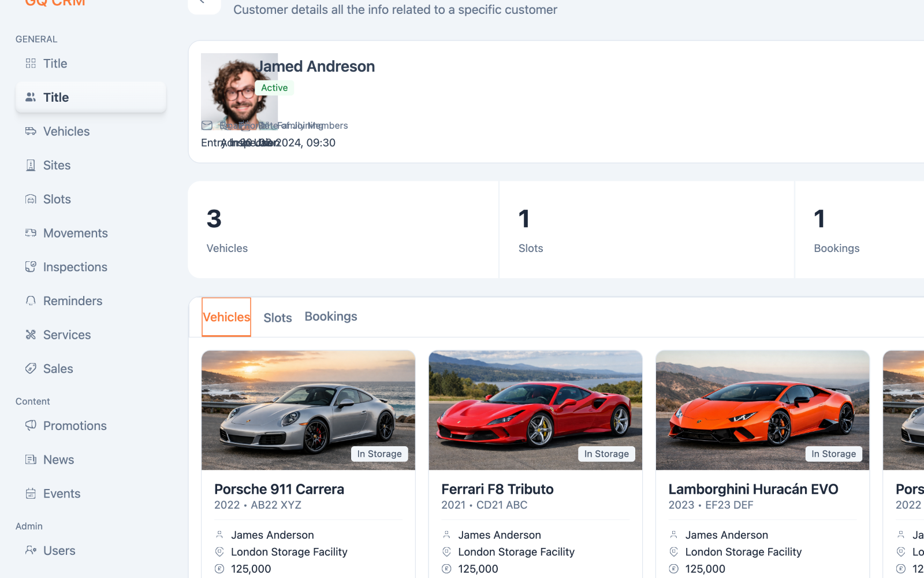The height and width of the screenshot is (578, 924).
Task: Click the GENERAL section heading in sidebar
Action: tap(36, 39)
